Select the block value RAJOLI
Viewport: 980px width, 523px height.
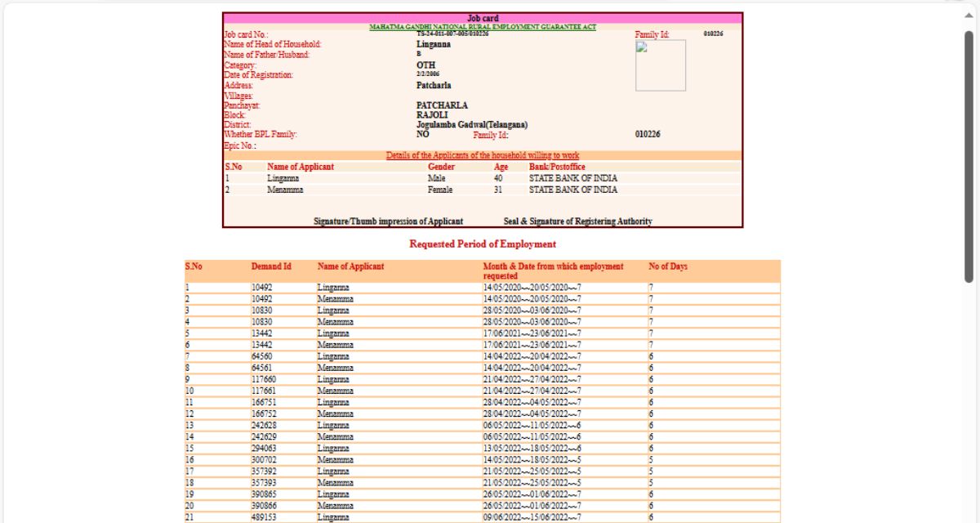pos(432,115)
